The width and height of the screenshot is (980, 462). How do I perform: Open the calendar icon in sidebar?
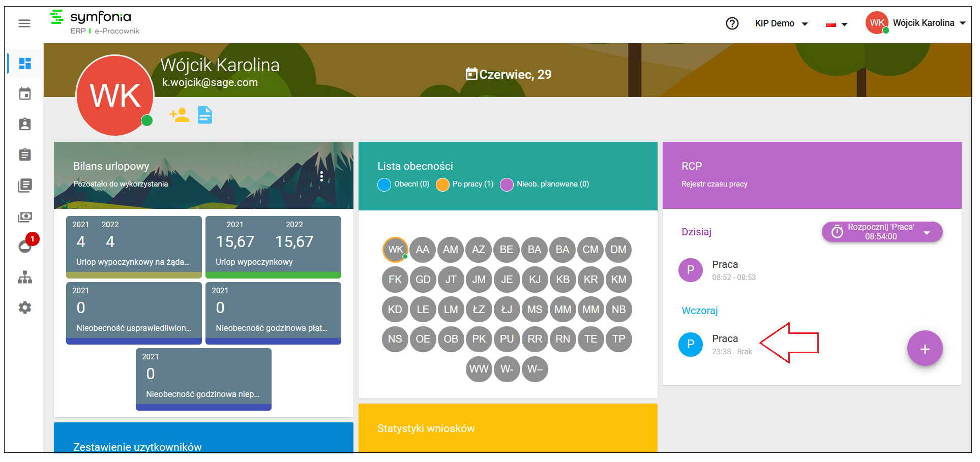[x=25, y=94]
